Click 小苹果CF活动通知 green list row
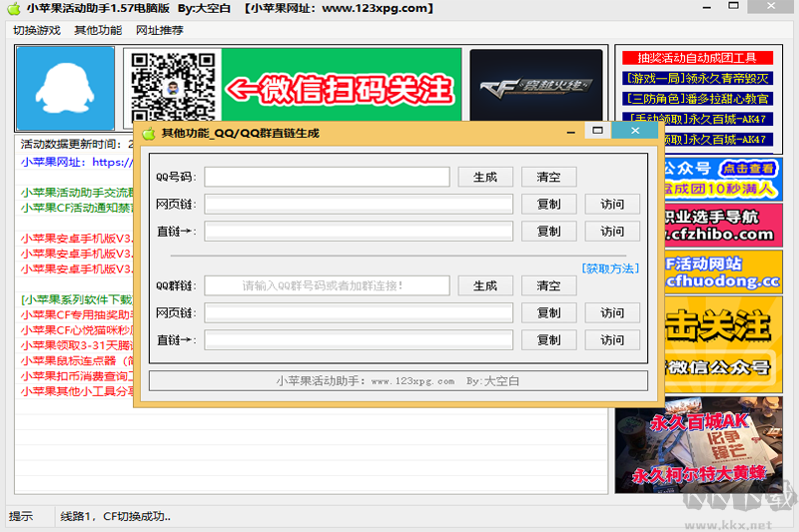The width and height of the screenshot is (799, 532). (77, 208)
